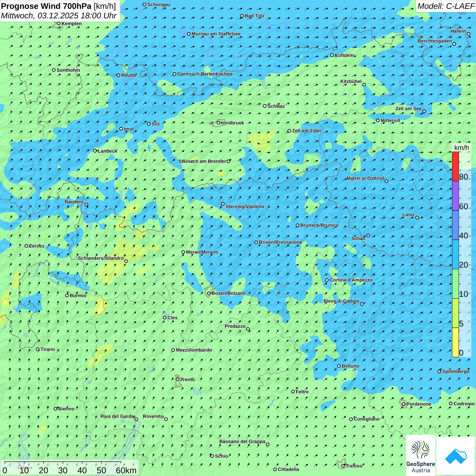Select the yellow 0 km/h legend swatch
This screenshot has width=476, height=476.
pyautogui.click(x=455, y=342)
